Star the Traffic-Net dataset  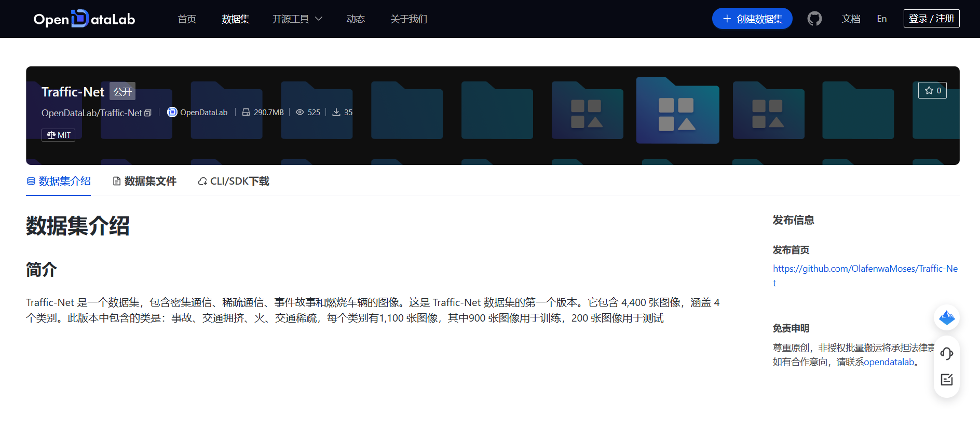932,90
